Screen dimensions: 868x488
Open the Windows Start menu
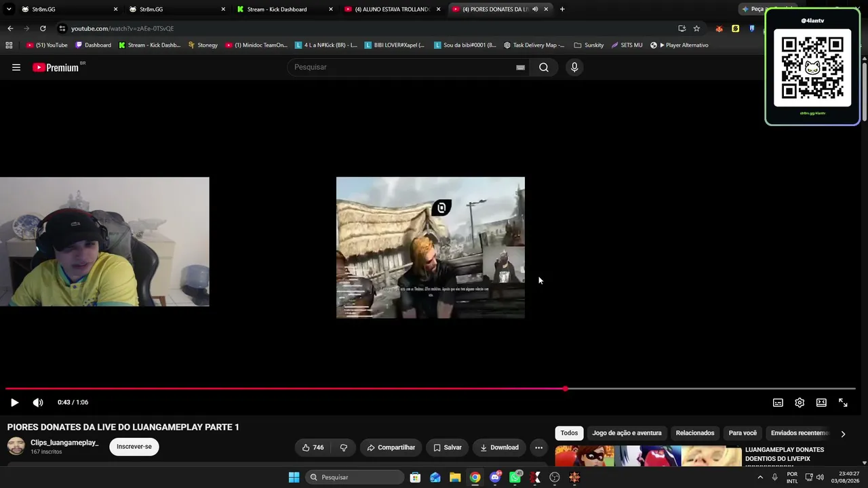(294, 477)
